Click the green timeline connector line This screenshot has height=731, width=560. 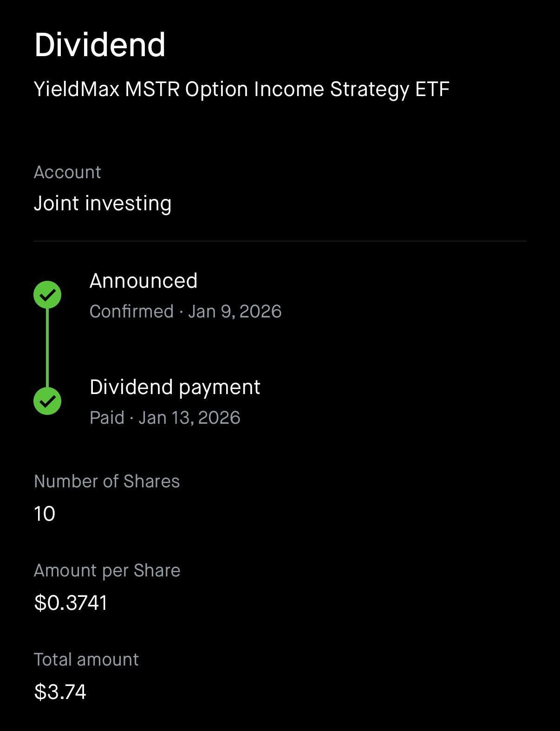(x=47, y=348)
